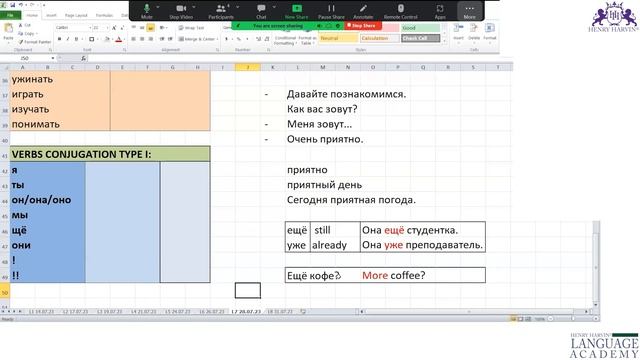
Task: Click the Insert Function fx icon
Action: pyautogui.click(x=83, y=58)
